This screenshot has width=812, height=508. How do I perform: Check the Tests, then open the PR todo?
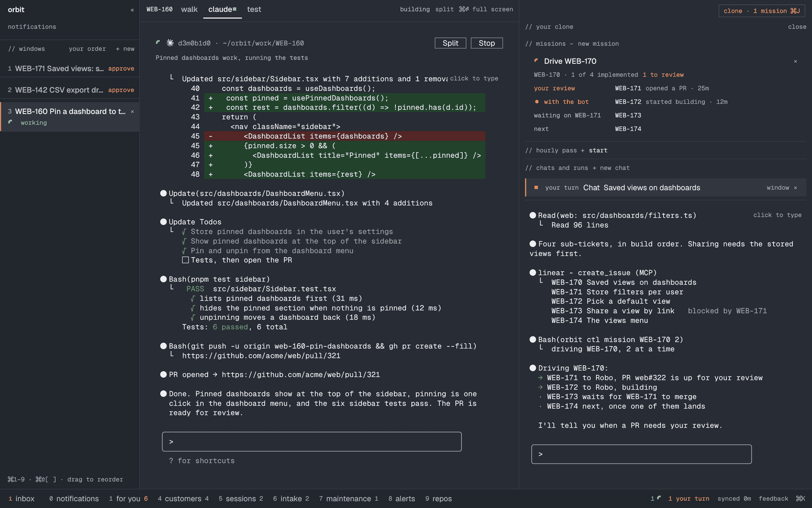pos(185,260)
